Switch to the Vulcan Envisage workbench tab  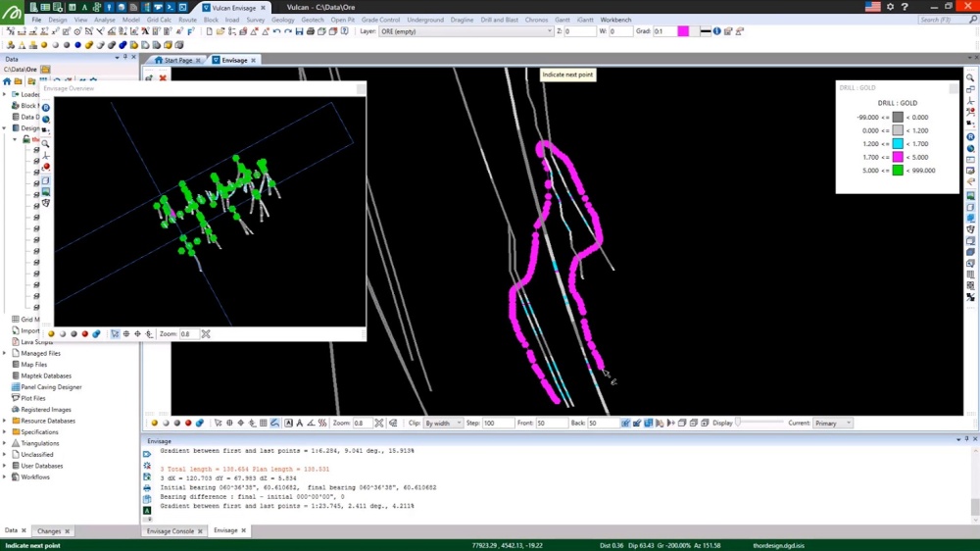point(234,8)
